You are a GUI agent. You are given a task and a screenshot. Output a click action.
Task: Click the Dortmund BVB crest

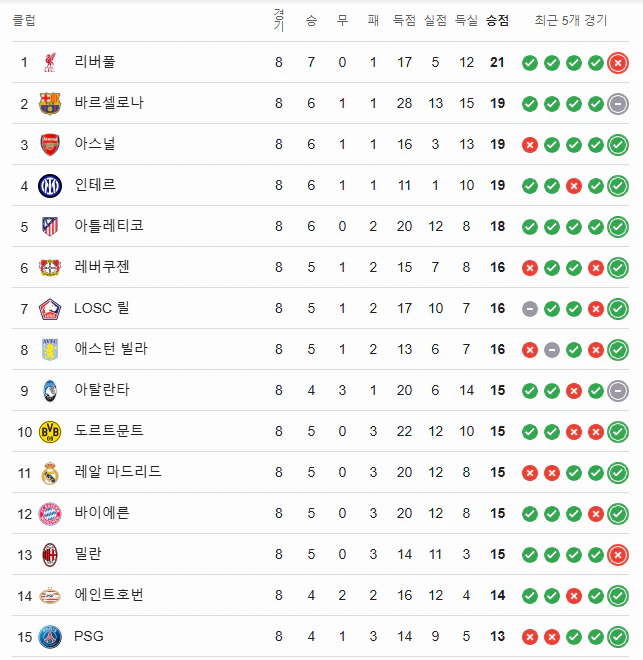50,431
